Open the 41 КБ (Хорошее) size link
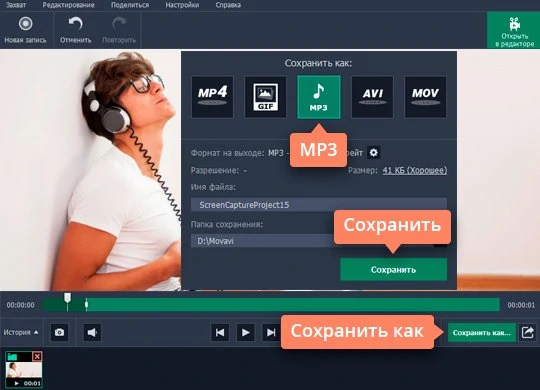Screen dimensions: 540x390 click(415, 170)
